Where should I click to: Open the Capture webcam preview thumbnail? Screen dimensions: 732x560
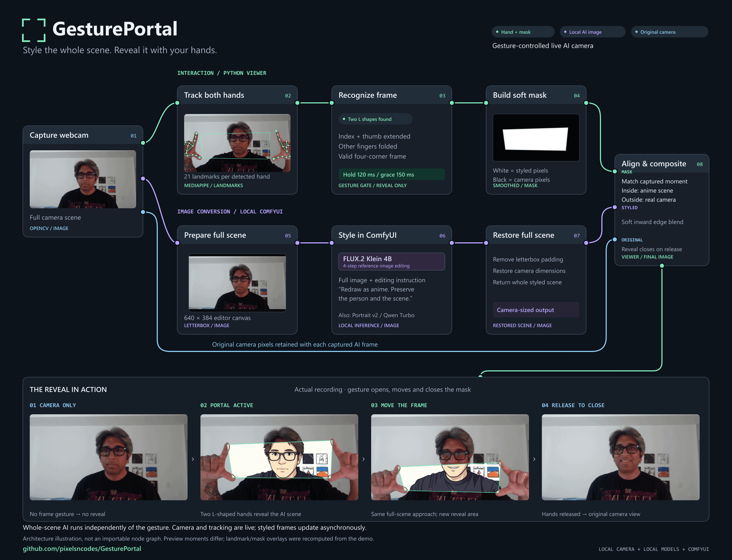[x=83, y=179]
